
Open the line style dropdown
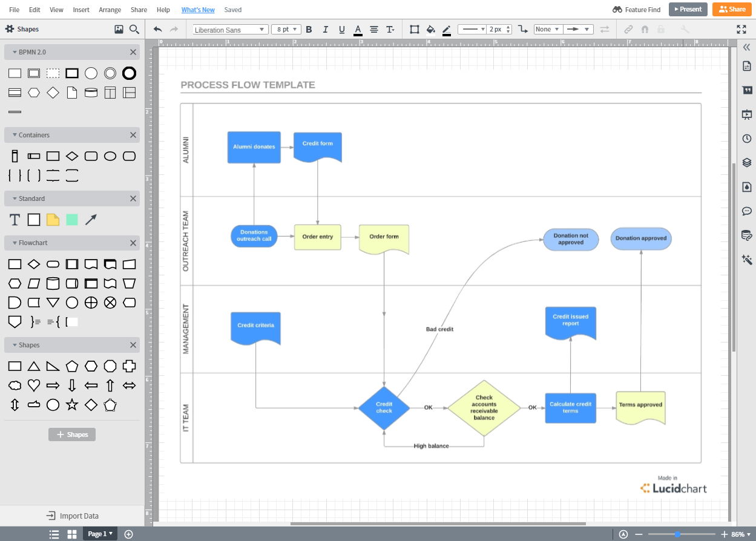pyautogui.click(x=472, y=29)
